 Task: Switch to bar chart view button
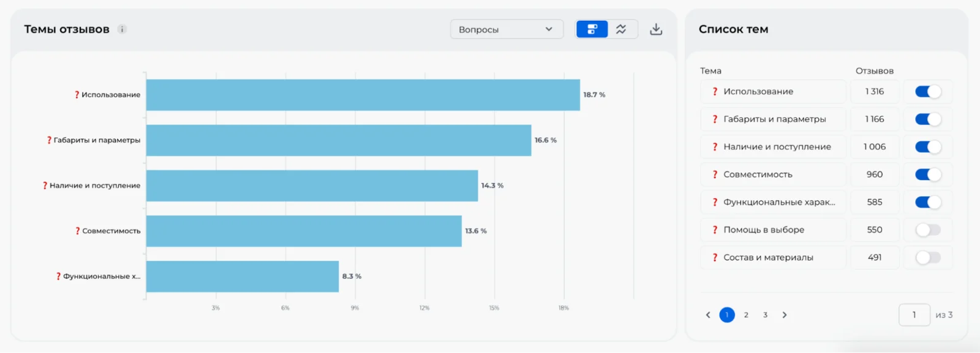(592, 29)
